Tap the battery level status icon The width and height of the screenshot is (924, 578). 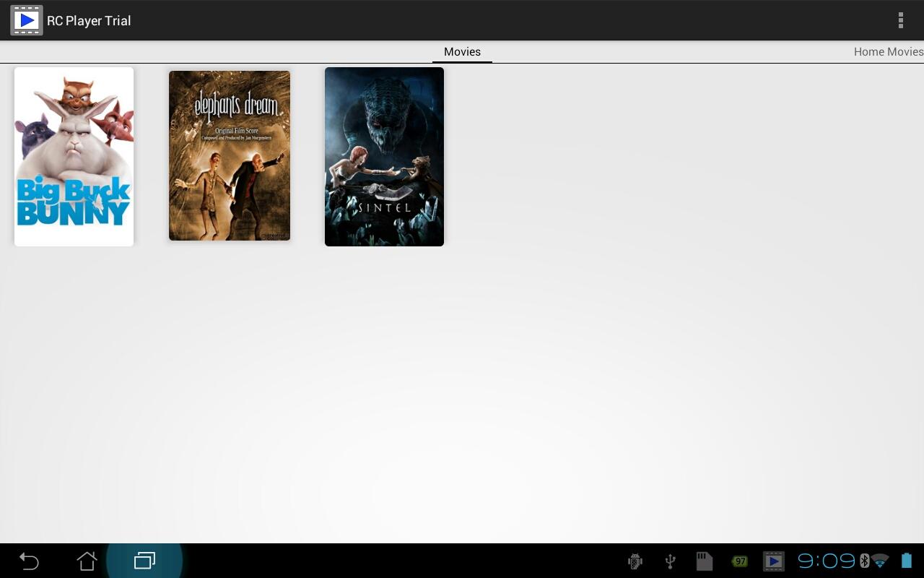pos(907,561)
